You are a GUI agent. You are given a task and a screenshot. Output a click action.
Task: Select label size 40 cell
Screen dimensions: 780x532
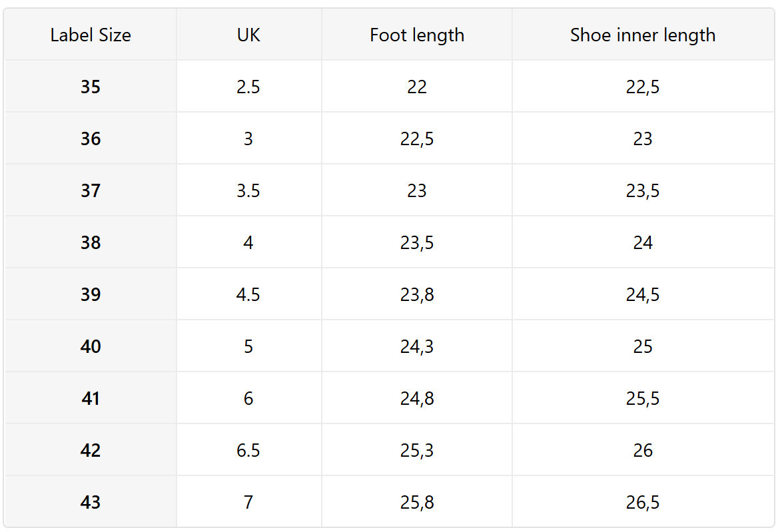(x=91, y=346)
